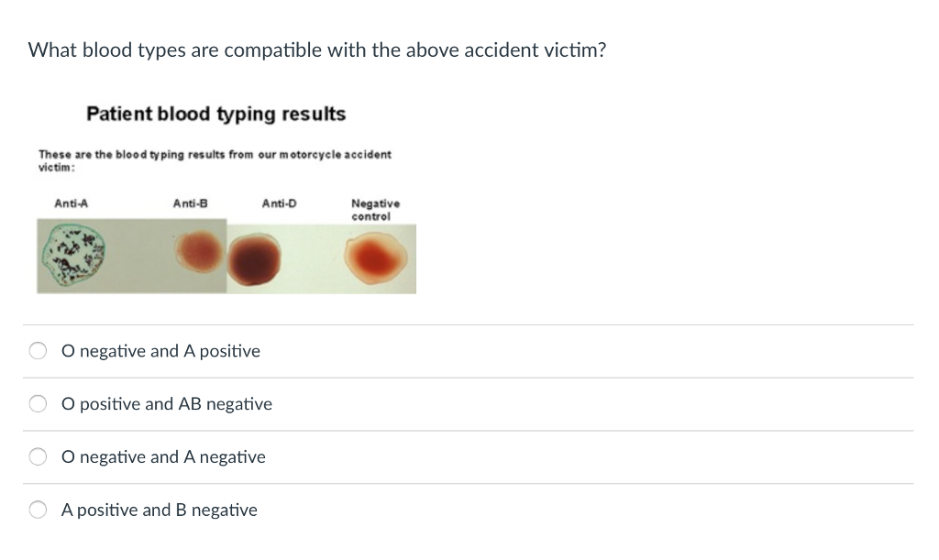The width and height of the screenshot is (939, 560).
Task: Click the Anti-D blood sample result
Action: [255, 258]
